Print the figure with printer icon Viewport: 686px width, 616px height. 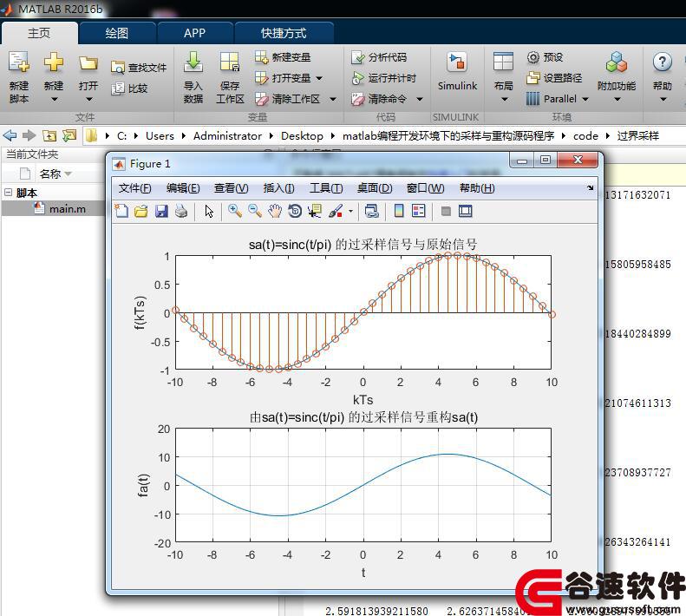(x=181, y=211)
